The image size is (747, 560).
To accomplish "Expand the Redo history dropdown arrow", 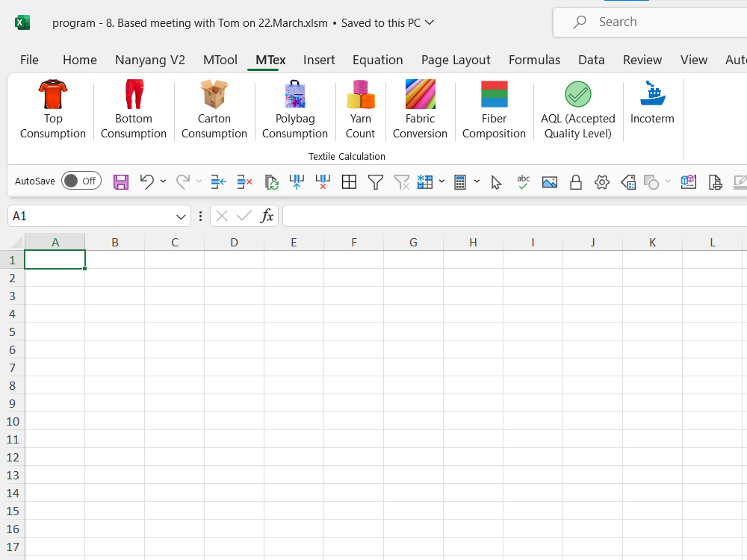I will 199,181.
